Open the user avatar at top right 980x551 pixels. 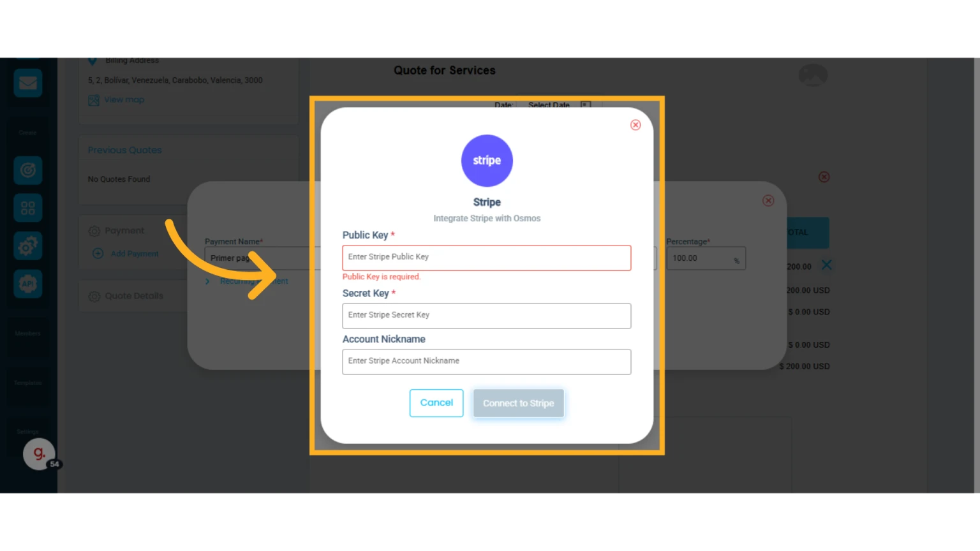pyautogui.click(x=813, y=75)
